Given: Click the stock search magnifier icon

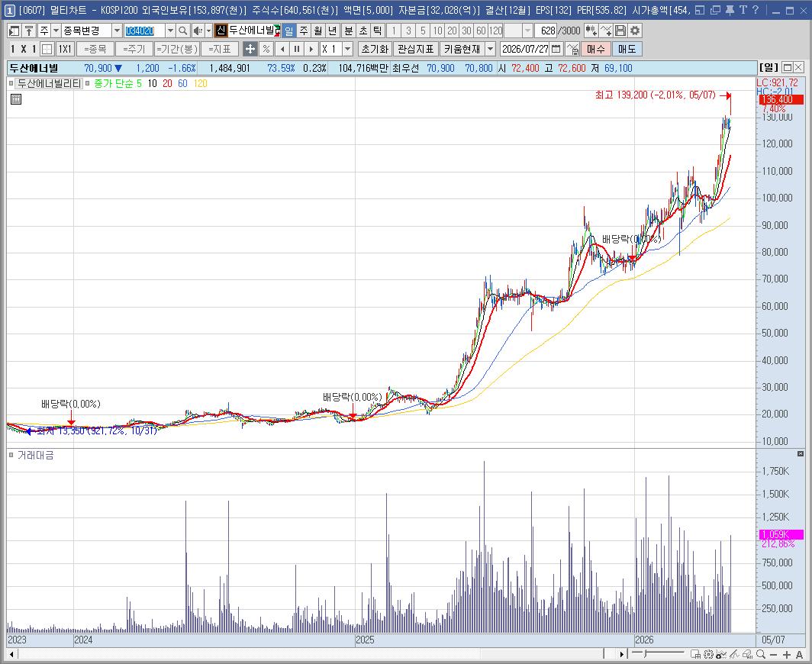Looking at the screenshot, I should (183, 31).
